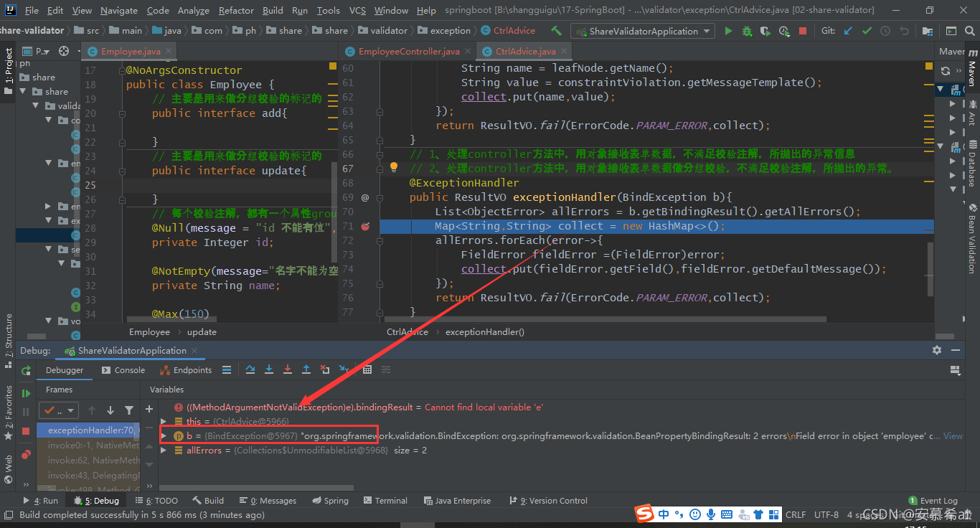The width and height of the screenshot is (980, 528).
Task: Open the Terminal tool window
Action: [x=384, y=501]
